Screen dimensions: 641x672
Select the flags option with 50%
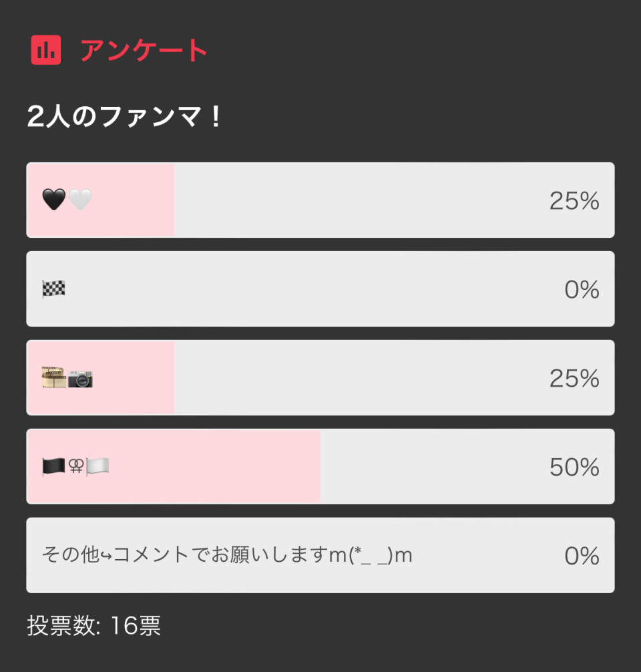pyautogui.click(x=320, y=466)
